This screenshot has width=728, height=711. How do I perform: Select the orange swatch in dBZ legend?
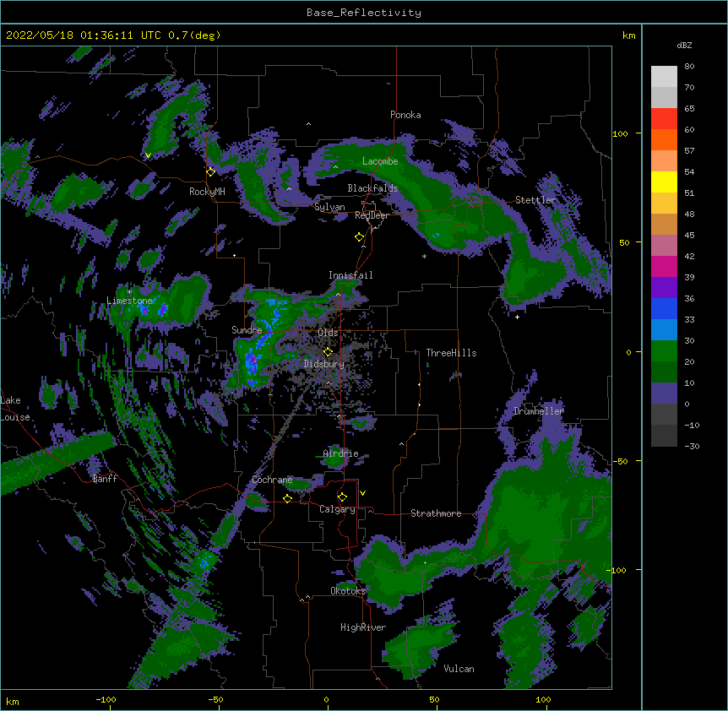[664, 139]
